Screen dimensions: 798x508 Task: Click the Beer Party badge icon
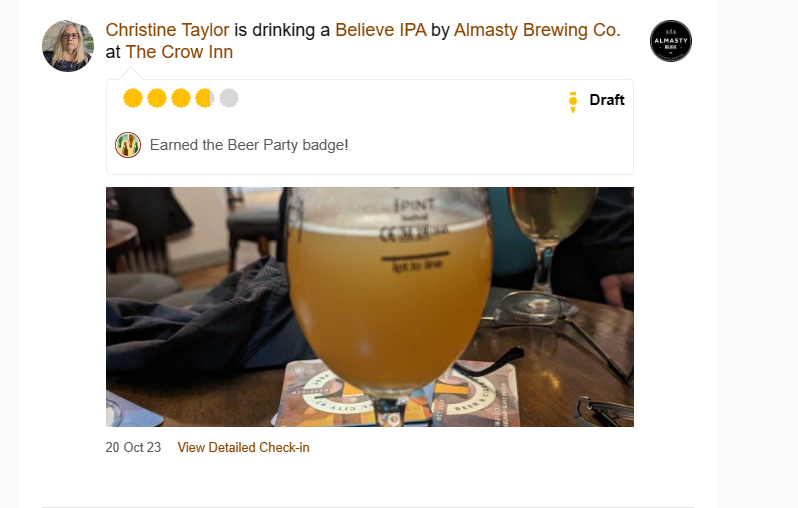click(x=128, y=145)
